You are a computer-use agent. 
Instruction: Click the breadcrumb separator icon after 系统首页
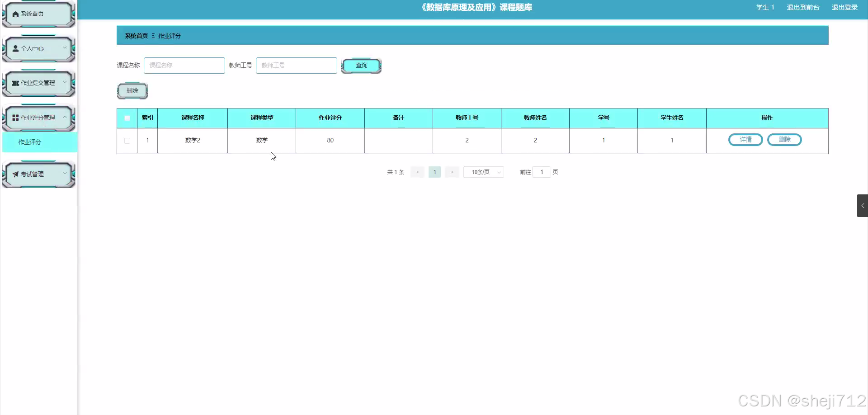(154, 35)
